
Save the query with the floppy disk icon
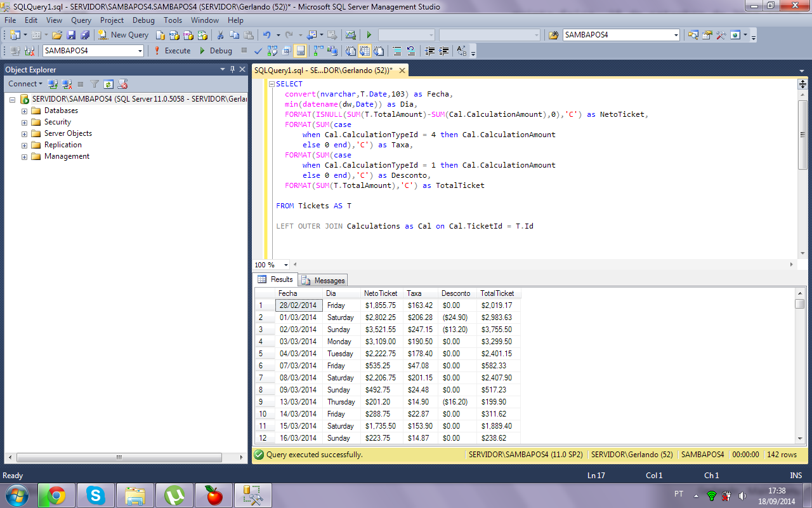[x=71, y=35]
